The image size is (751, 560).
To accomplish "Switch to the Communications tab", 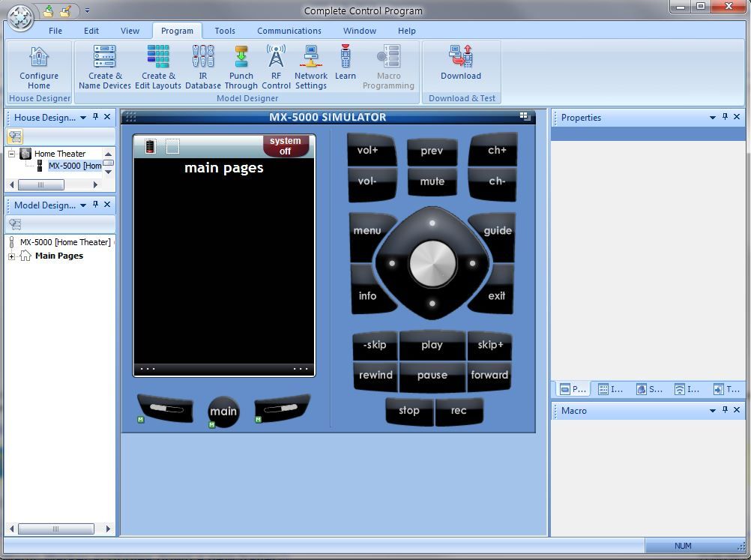I will [x=289, y=31].
